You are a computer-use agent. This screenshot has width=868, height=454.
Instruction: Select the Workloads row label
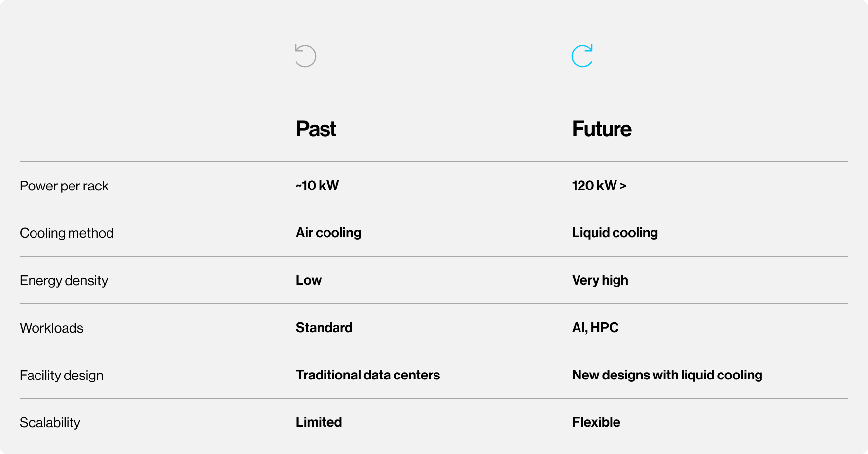click(x=52, y=328)
